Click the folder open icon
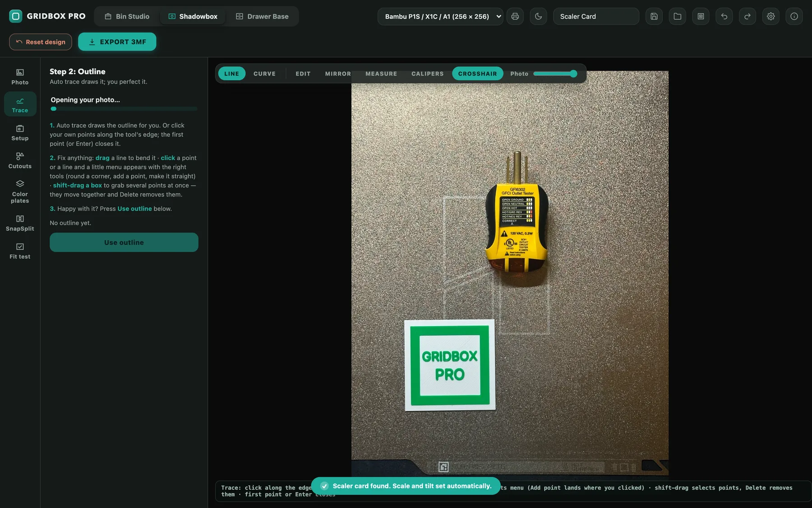The width and height of the screenshot is (812, 508). coord(678,16)
